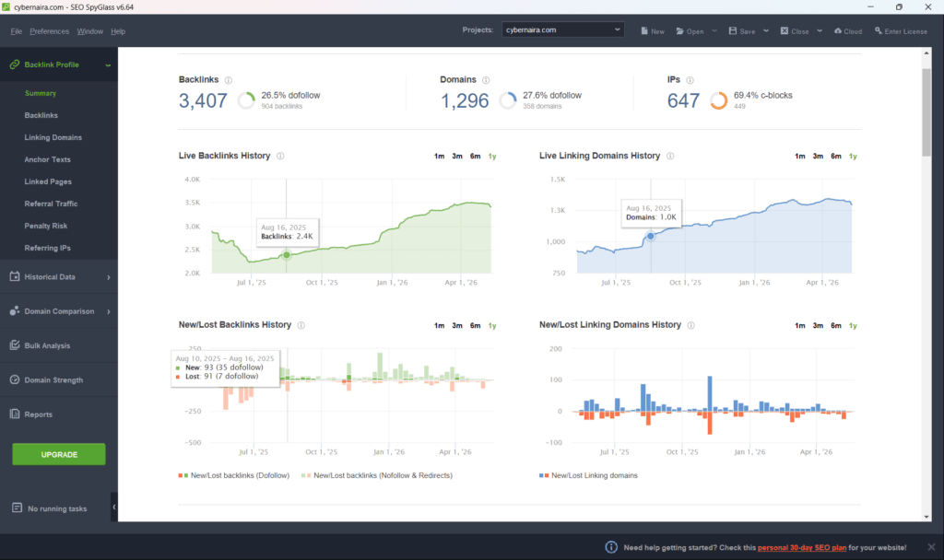Set Live Linking Domains History range to 1m
This screenshot has height=560, width=944.
(799, 157)
